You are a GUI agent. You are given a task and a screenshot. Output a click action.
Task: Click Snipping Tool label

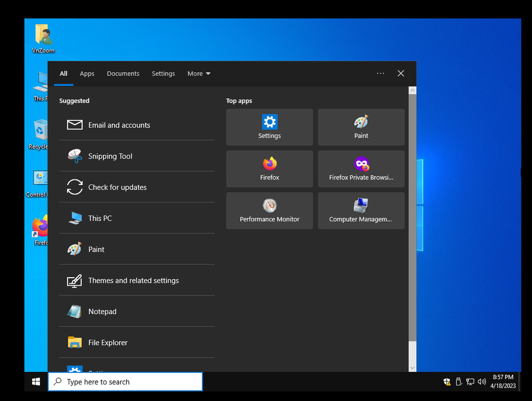click(x=110, y=156)
